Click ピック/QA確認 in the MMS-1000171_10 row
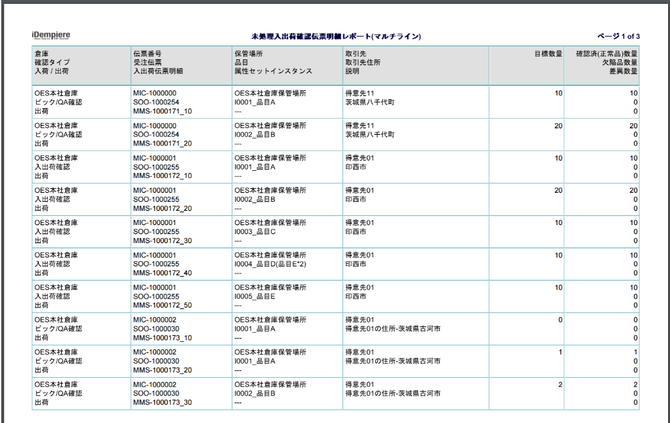This screenshot has width=670, height=423. coord(58,102)
